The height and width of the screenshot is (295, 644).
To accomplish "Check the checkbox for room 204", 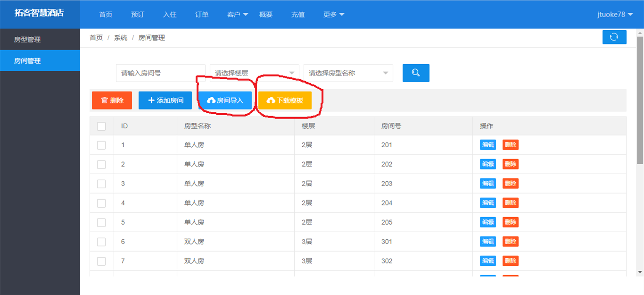I will (x=101, y=203).
